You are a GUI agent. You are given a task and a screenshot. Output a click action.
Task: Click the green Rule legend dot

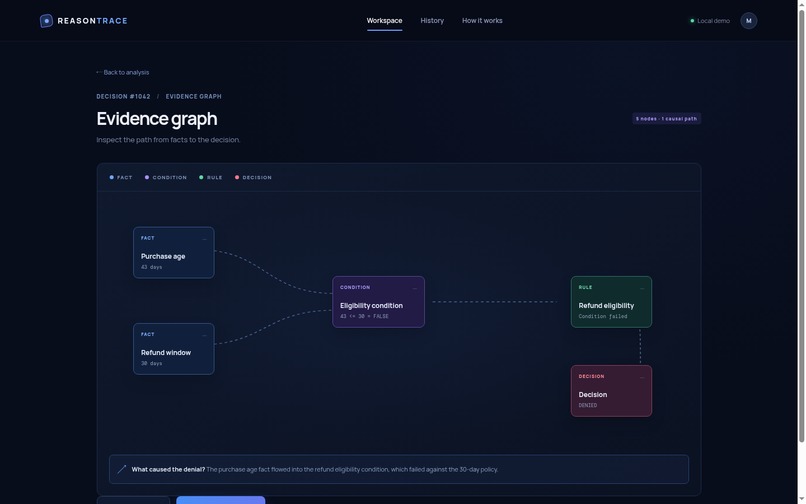coord(201,177)
